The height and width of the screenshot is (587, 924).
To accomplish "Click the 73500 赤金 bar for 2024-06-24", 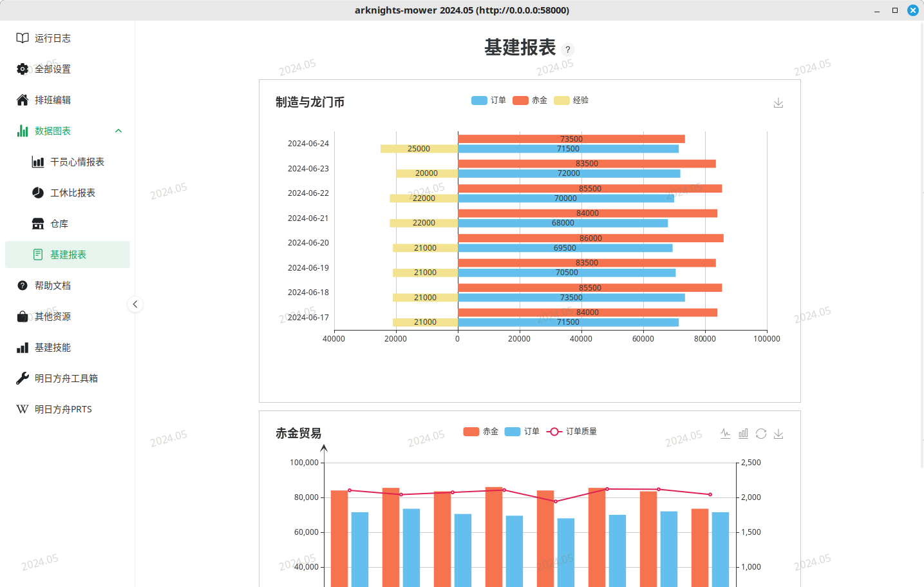I will [571, 139].
